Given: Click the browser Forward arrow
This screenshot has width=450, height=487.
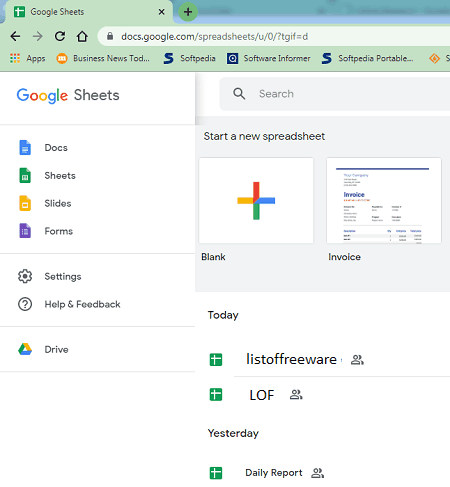Looking at the screenshot, I should (38, 36).
